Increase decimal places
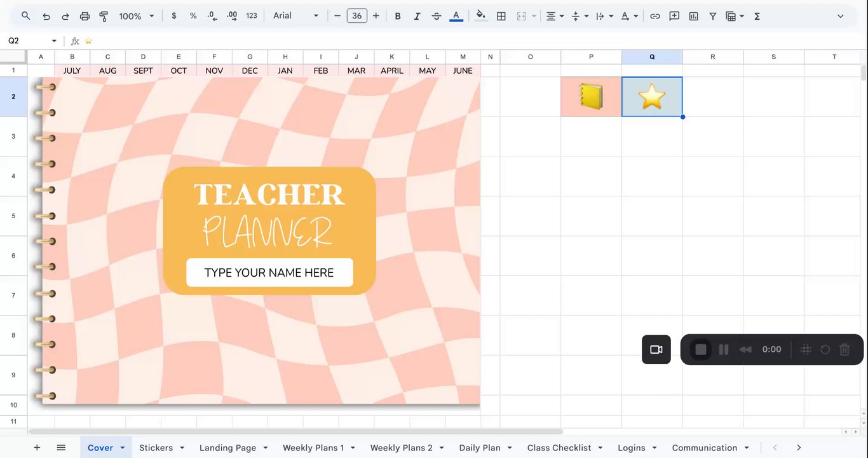868x458 pixels. tap(232, 16)
